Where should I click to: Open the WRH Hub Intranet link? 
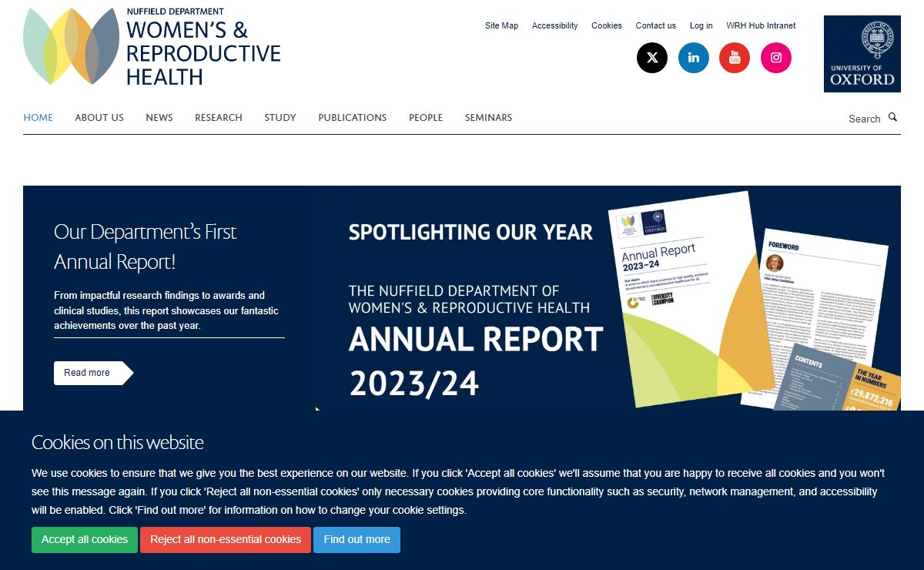tap(761, 25)
